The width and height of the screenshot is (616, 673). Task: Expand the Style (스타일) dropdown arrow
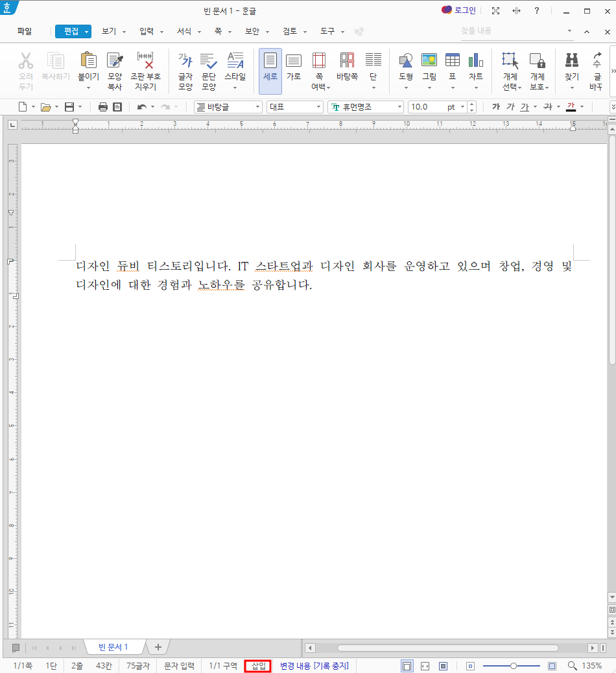(235, 88)
